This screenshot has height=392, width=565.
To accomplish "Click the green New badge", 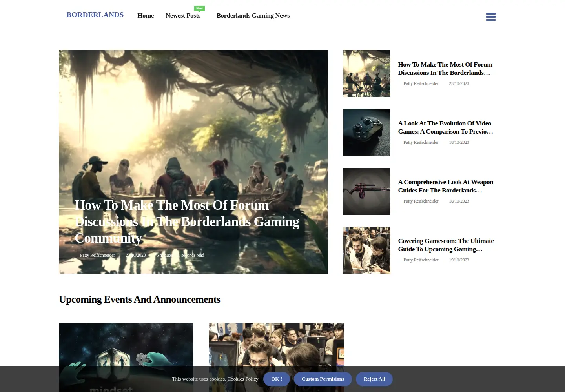I will (x=199, y=8).
